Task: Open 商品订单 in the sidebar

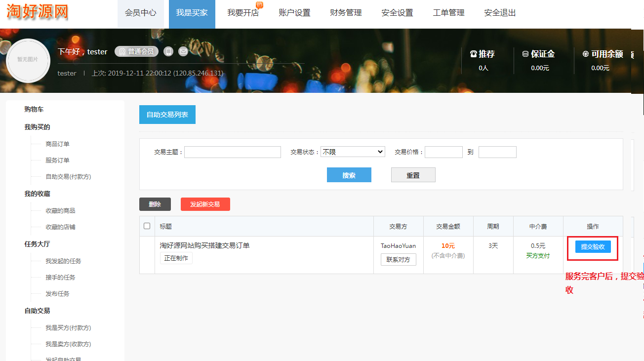Action: (x=57, y=144)
